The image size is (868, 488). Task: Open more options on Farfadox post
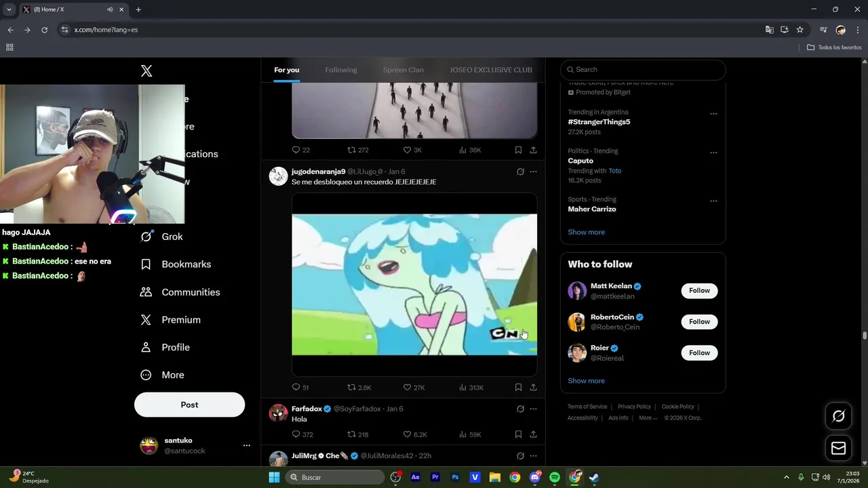coord(533,409)
